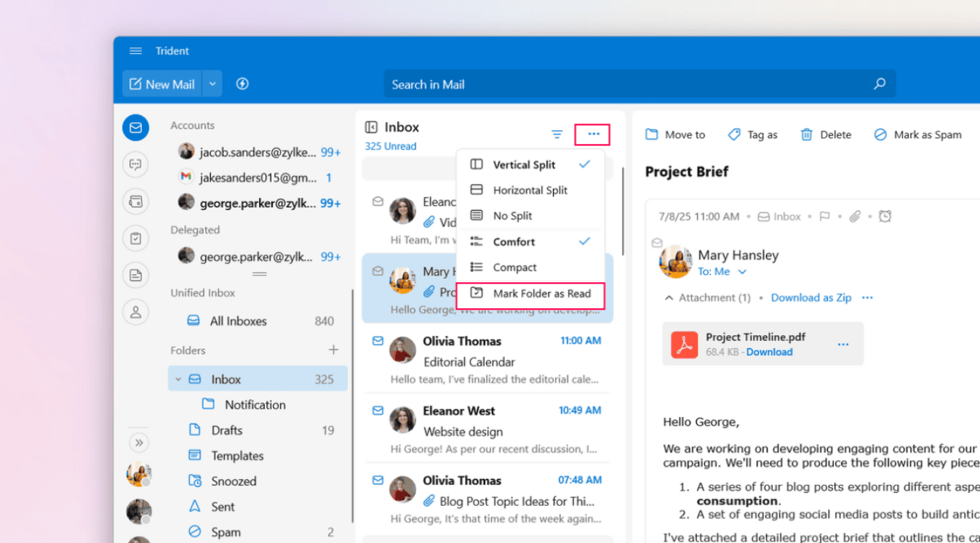Image resolution: width=980 pixels, height=543 pixels.
Task: Open the calendar icon in the left rail
Action: click(x=136, y=201)
